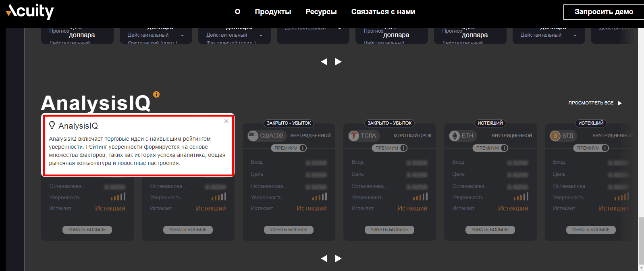
Task: Click the ЗАКРЫТО - УБЫТОК badge above США500
Action: 289,123
